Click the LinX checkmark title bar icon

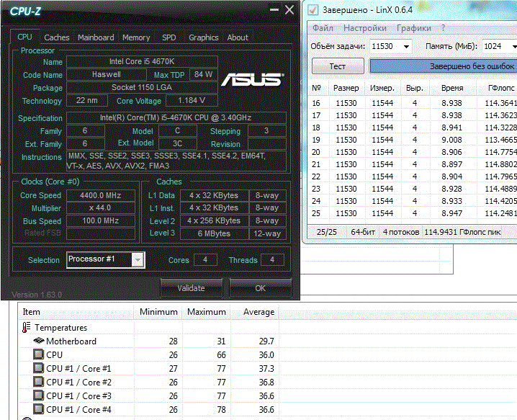pyautogui.click(x=313, y=10)
